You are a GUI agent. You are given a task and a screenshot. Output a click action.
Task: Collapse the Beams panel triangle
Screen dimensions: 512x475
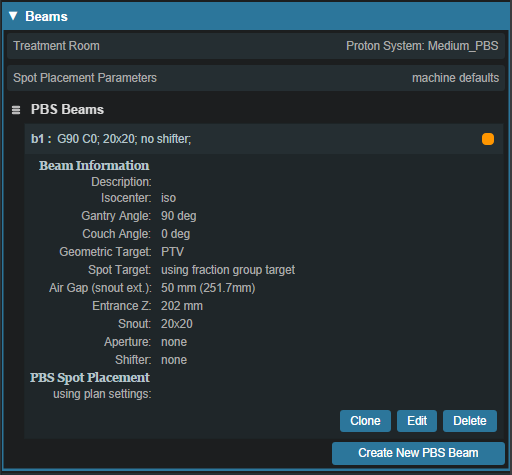click(13, 16)
